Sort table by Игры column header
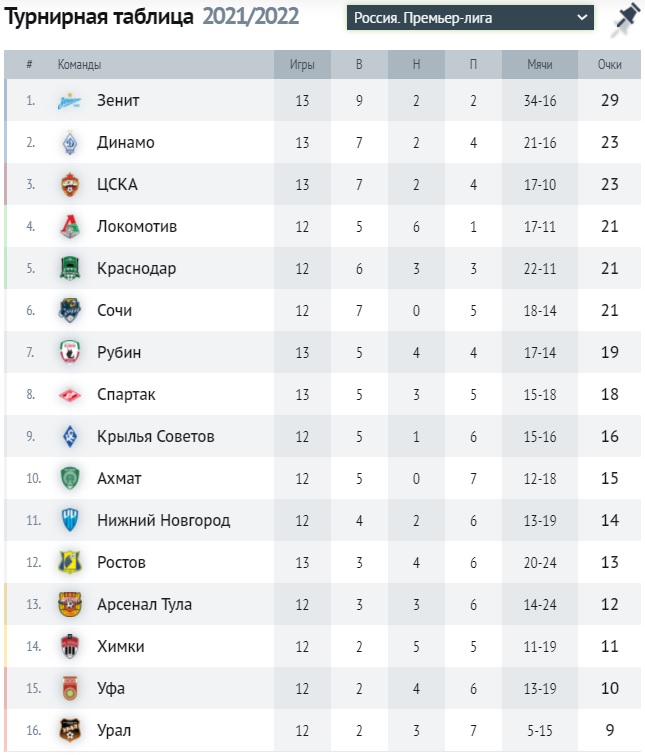 (x=302, y=65)
